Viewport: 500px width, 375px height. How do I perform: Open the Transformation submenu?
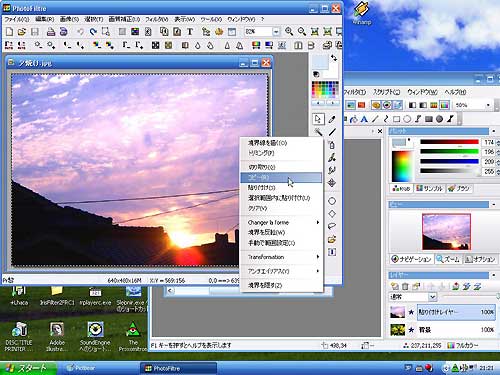281,257
